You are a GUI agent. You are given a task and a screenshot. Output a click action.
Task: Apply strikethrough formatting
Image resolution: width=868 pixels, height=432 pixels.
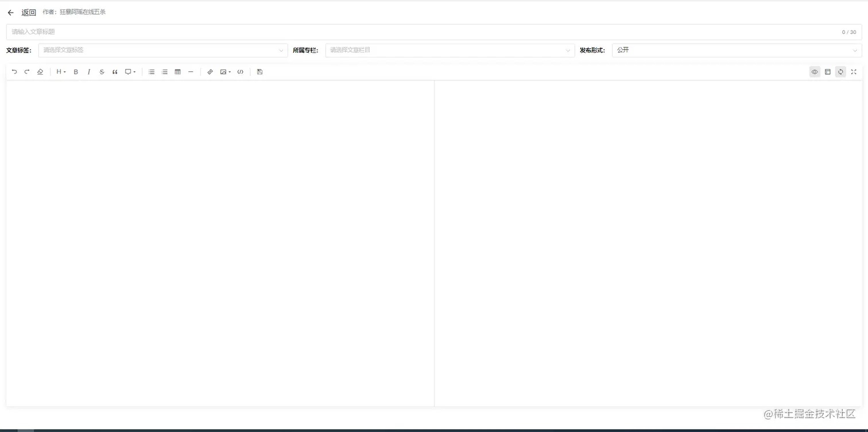(102, 72)
